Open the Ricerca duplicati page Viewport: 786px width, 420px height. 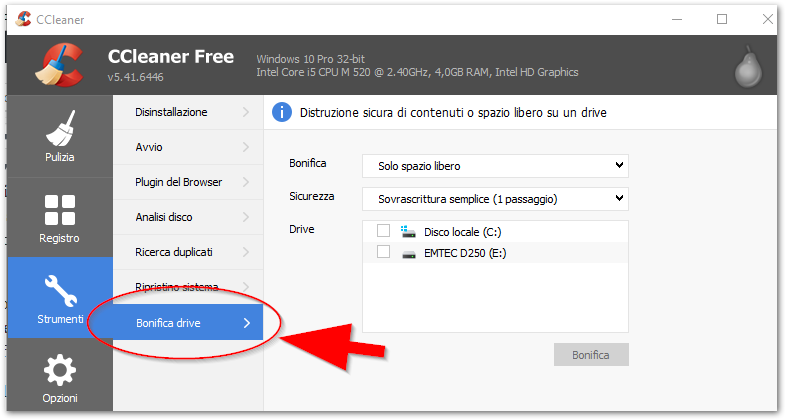(188, 252)
